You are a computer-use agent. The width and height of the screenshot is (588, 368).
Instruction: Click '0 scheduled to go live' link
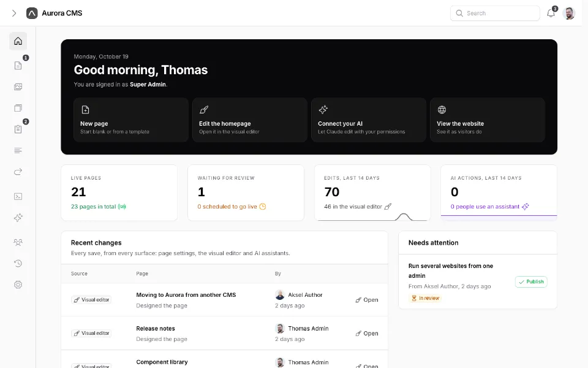[x=227, y=207]
